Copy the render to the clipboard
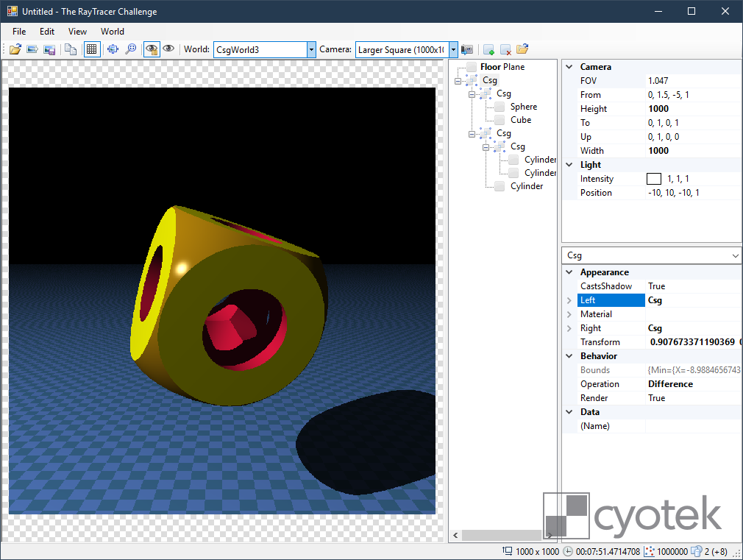The width and height of the screenshot is (743, 560). point(69,49)
